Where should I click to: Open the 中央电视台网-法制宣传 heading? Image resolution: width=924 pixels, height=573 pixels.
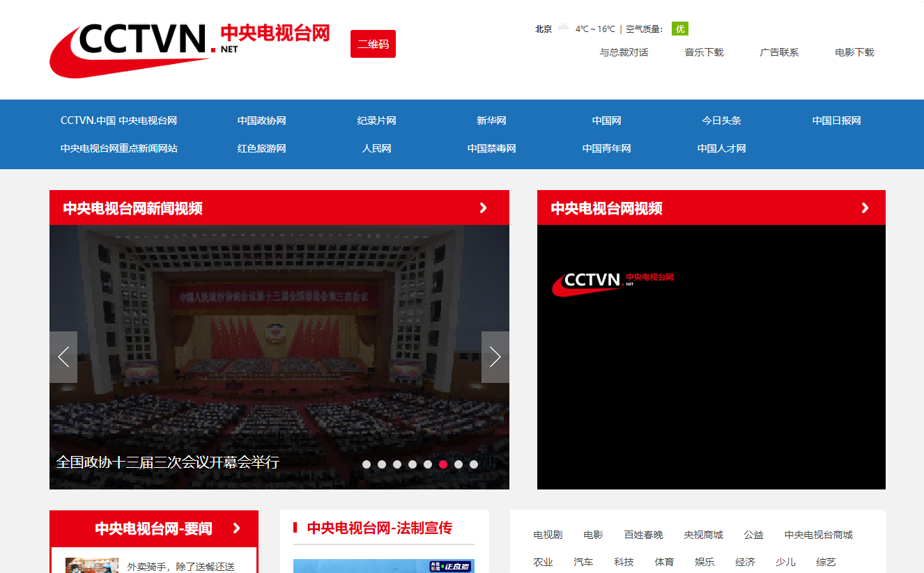coord(380,528)
